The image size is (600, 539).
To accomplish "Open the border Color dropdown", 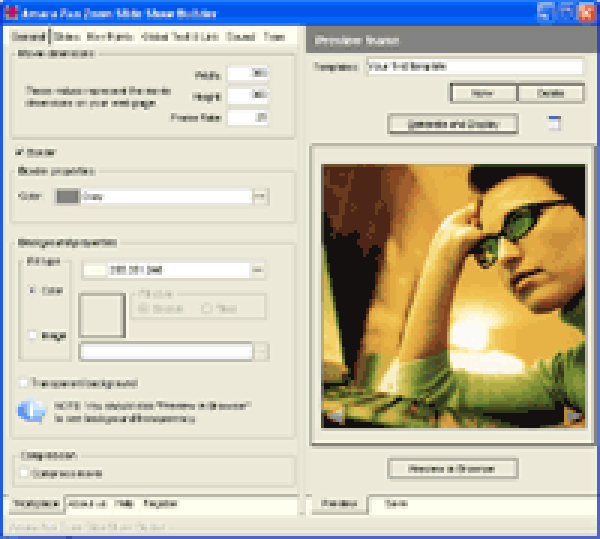I will click(x=153, y=197).
